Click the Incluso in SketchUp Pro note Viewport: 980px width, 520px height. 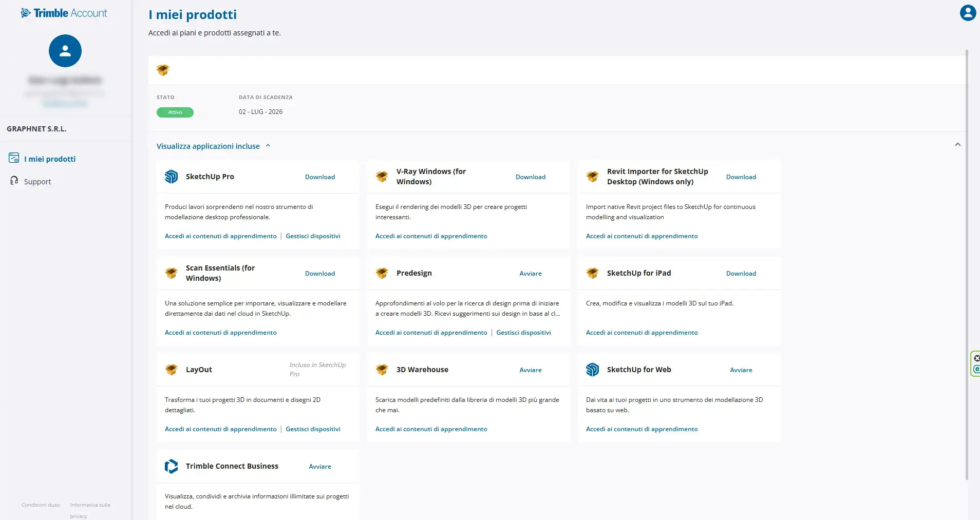coord(317,370)
